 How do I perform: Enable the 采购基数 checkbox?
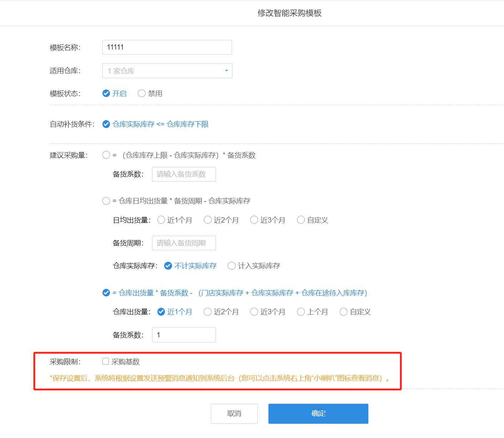106,361
